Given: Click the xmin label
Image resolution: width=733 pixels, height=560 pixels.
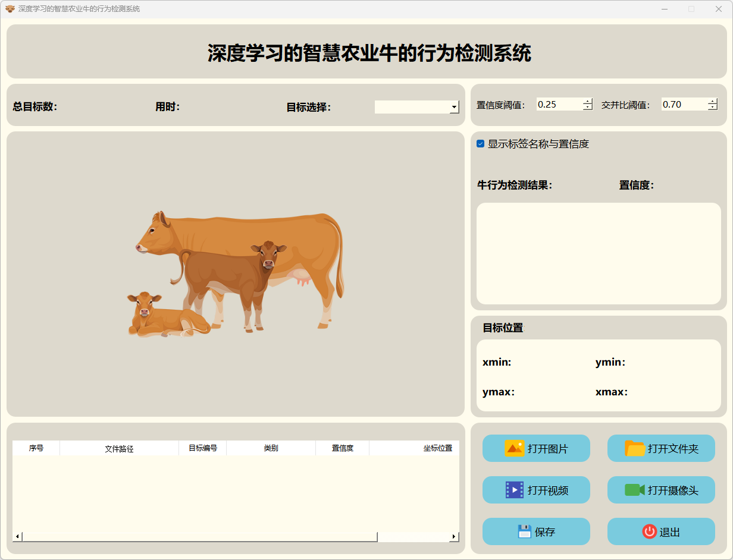Looking at the screenshot, I should (x=497, y=363).
